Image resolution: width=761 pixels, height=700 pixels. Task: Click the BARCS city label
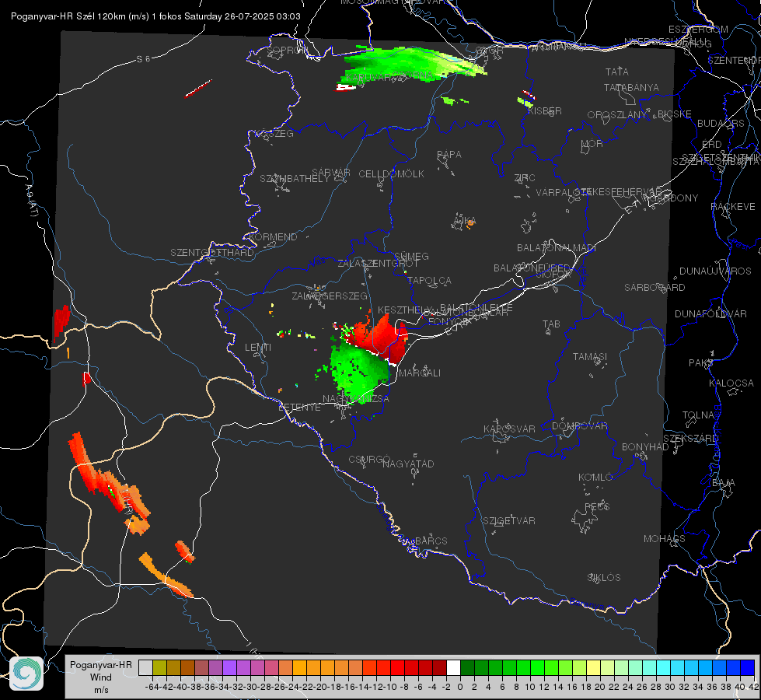tap(431, 541)
